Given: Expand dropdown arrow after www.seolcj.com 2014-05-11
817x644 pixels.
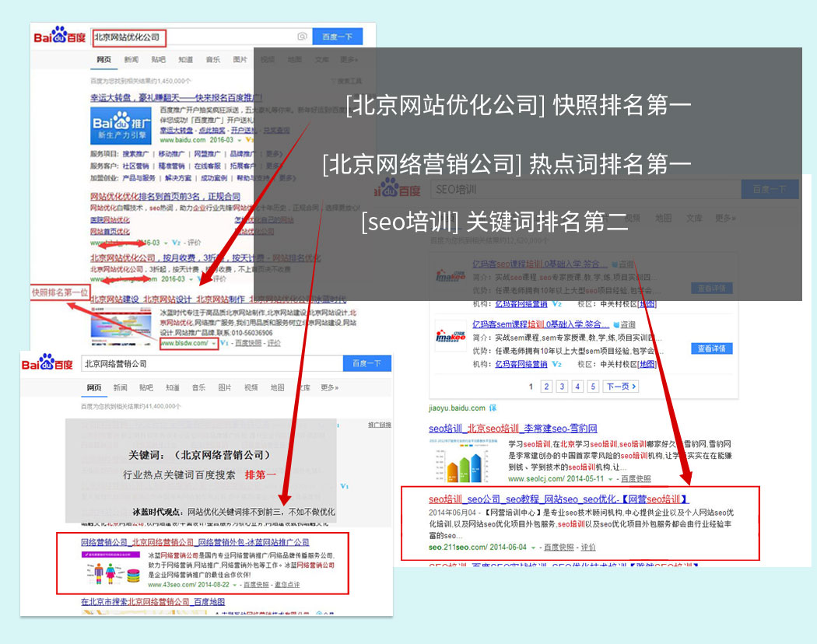Looking at the screenshot, I should (x=610, y=479).
